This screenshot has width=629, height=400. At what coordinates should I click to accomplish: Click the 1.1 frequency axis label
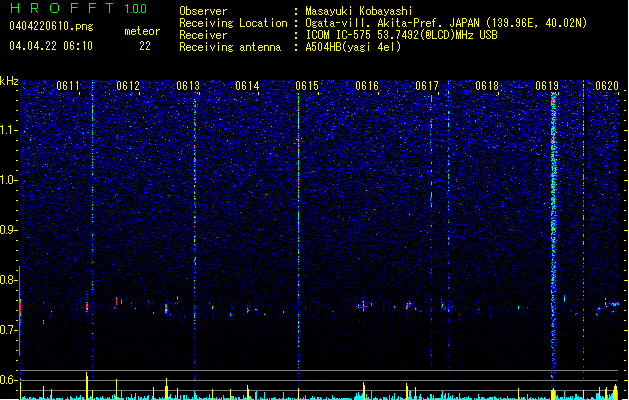pyautogui.click(x=9, y=130)
